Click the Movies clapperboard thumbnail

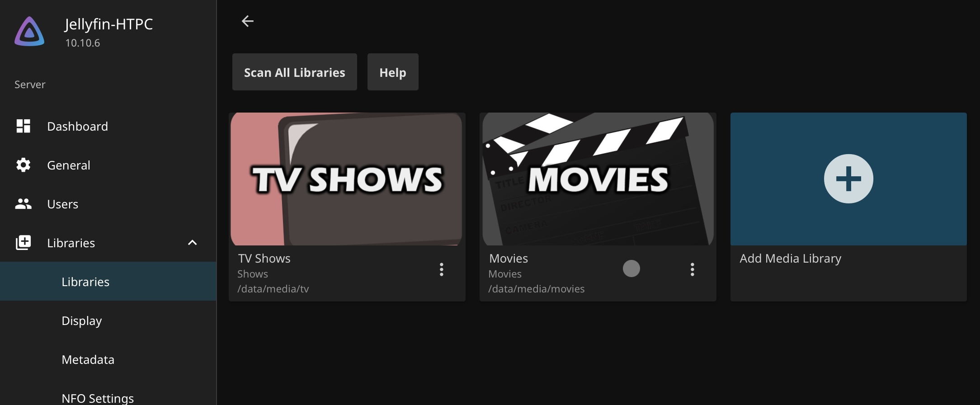tap(598, 179)
